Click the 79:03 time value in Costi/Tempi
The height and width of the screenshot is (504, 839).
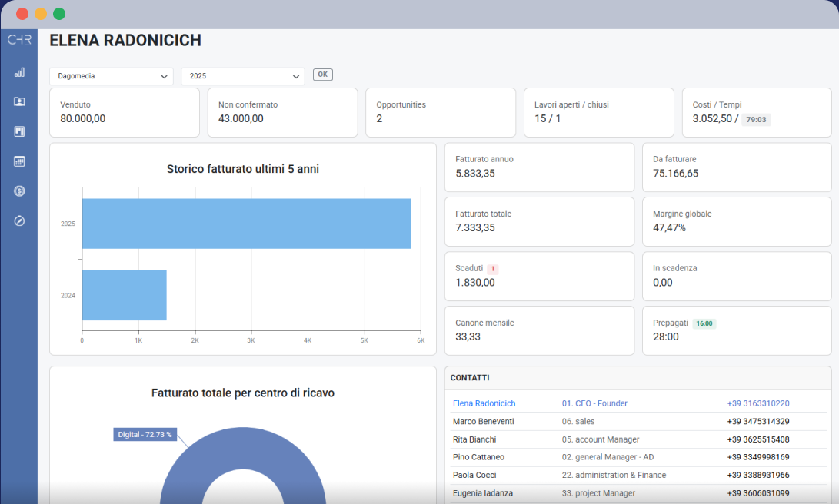[x=755, y=120]
